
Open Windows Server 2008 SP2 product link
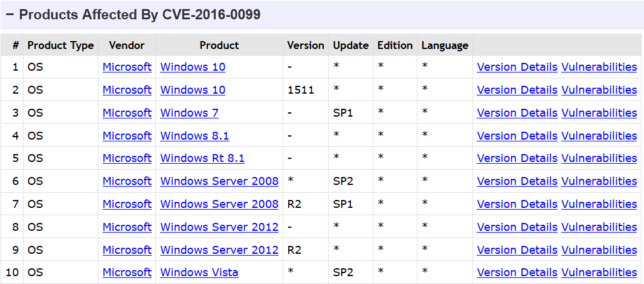[219, 181]
